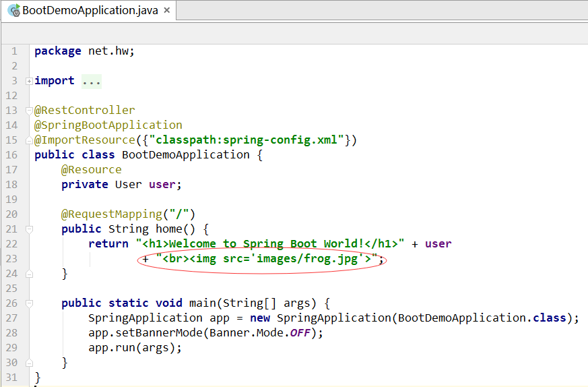Click the @RestController annotation
The height and width of the screenshot is (387, 588).
[x=84, y=110]
